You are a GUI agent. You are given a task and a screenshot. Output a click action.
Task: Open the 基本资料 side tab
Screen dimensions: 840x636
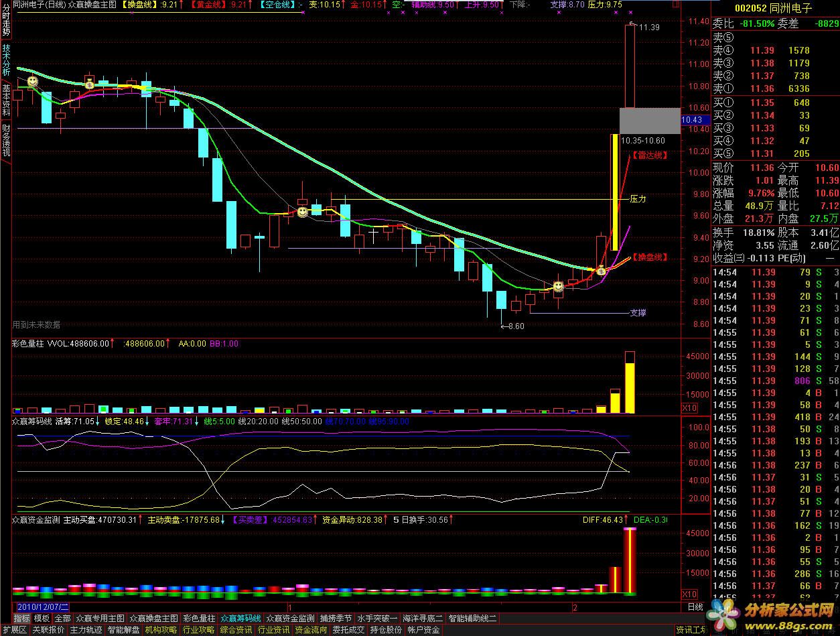(6, 101)
